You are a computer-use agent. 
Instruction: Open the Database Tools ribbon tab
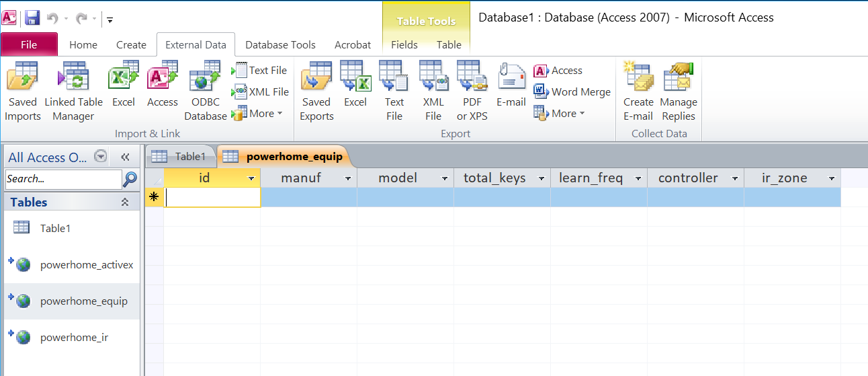[280, 44]
